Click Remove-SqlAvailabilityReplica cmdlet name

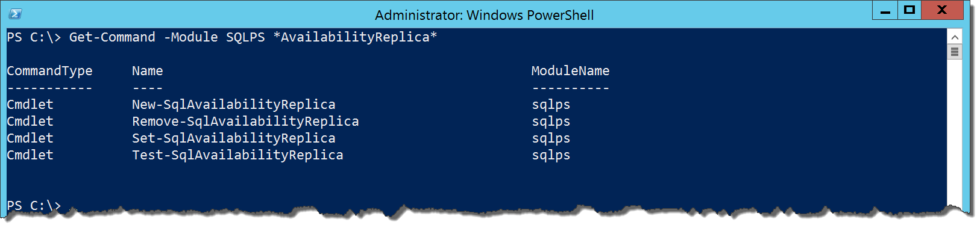[245, 122]
